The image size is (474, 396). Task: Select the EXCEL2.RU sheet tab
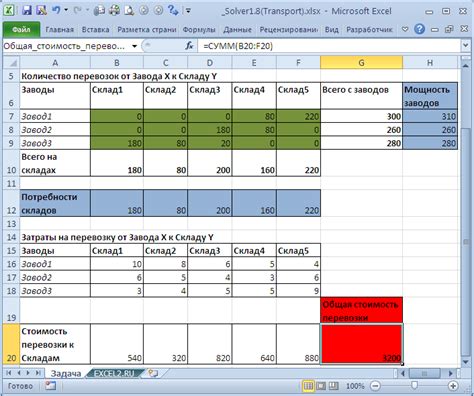(x=115, y=373)
